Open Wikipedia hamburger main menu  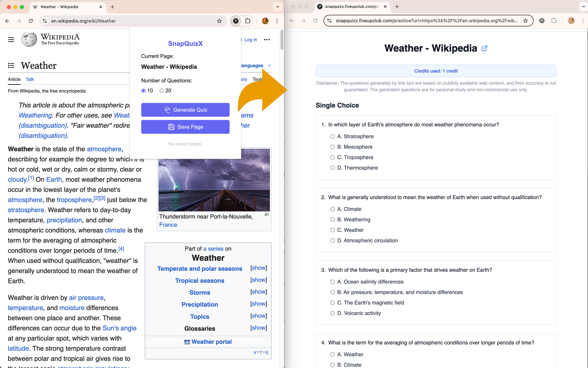pyautogui.click(x=11, y=40)
